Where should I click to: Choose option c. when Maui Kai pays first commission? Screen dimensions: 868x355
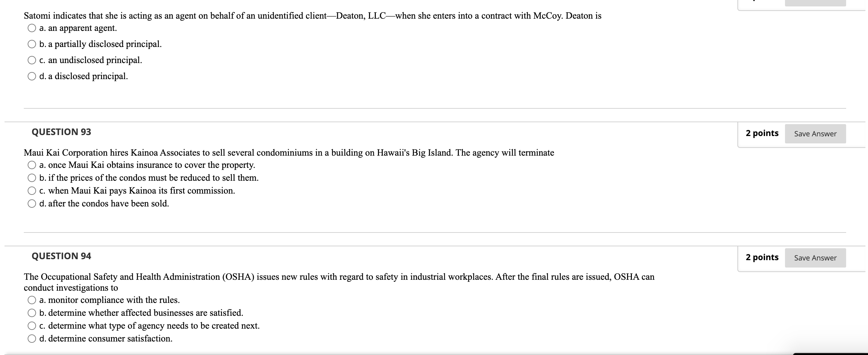coord(31,190)
